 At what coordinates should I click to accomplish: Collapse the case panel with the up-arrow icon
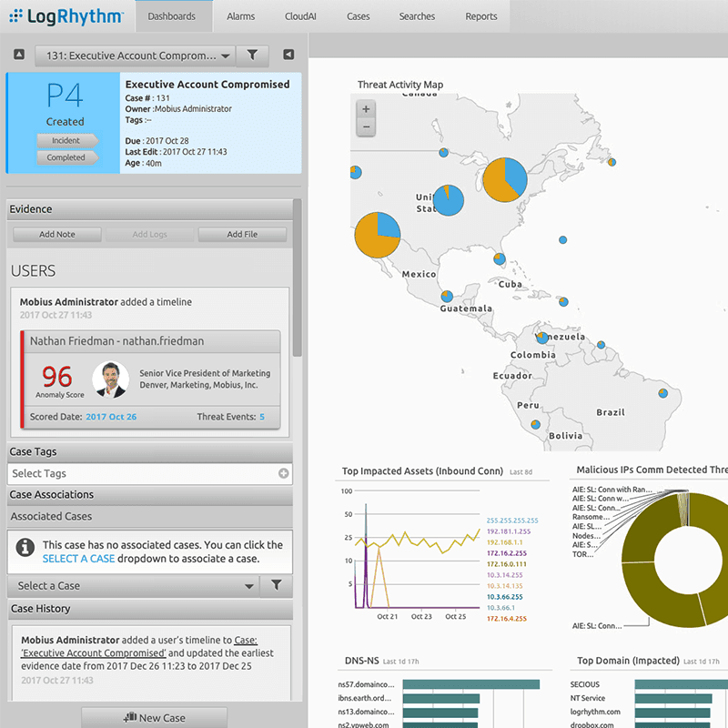19,55
